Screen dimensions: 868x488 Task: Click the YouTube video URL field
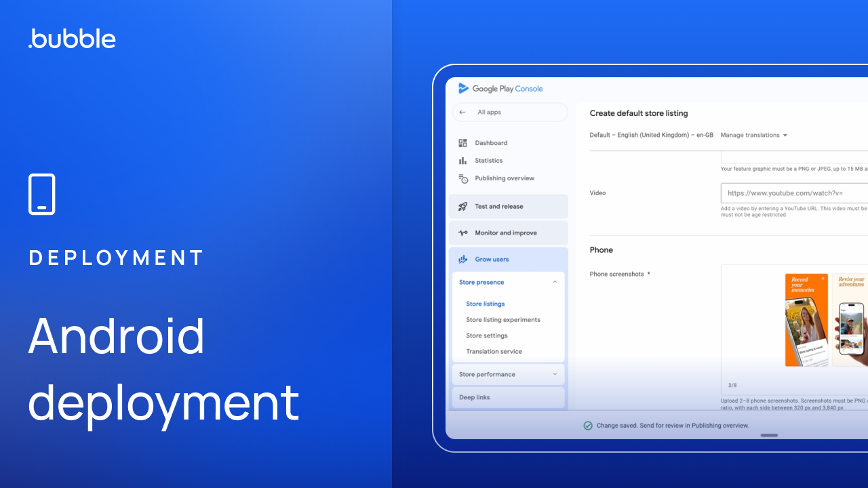pyautogui.click(x=793, y=193)
